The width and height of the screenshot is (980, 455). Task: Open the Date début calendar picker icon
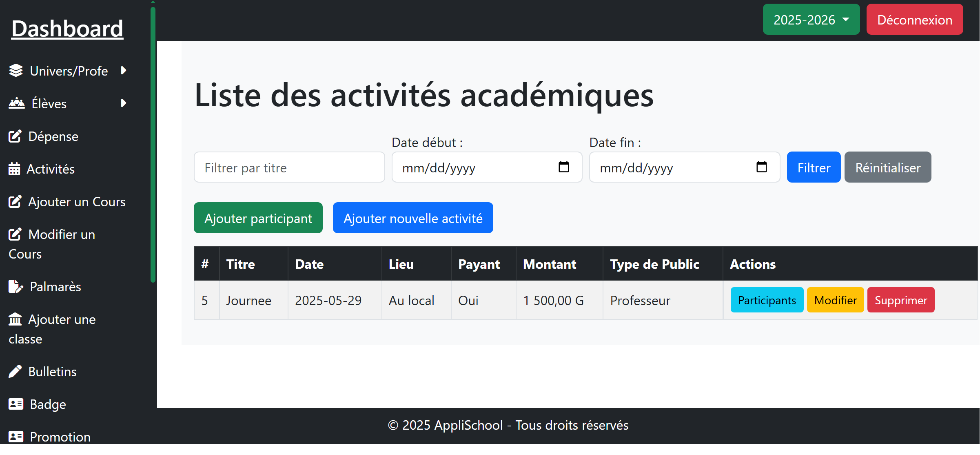click(x=563, y=167)
